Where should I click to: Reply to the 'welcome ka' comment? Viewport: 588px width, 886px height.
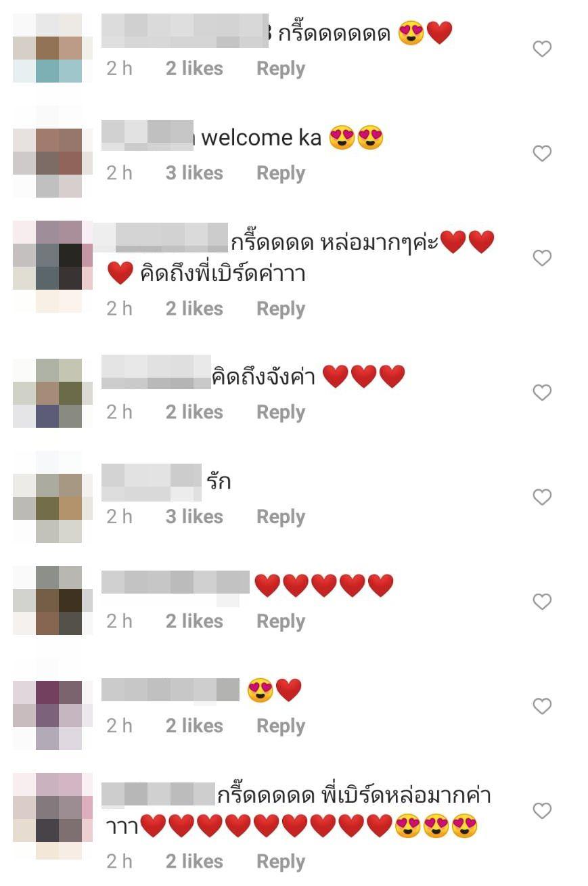coord(281,174)
